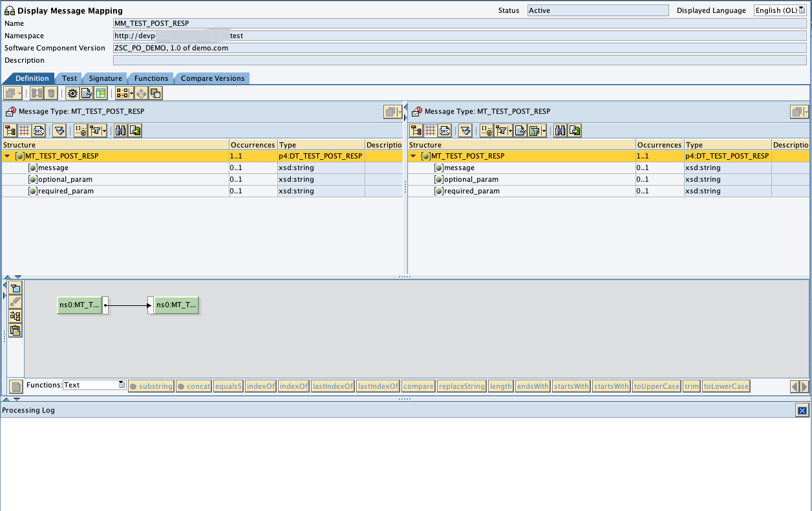Collapse target MT_TEST_POST_RESP tree node
Viewport: 812px width, 511px height.
click(x=413, y=156)
